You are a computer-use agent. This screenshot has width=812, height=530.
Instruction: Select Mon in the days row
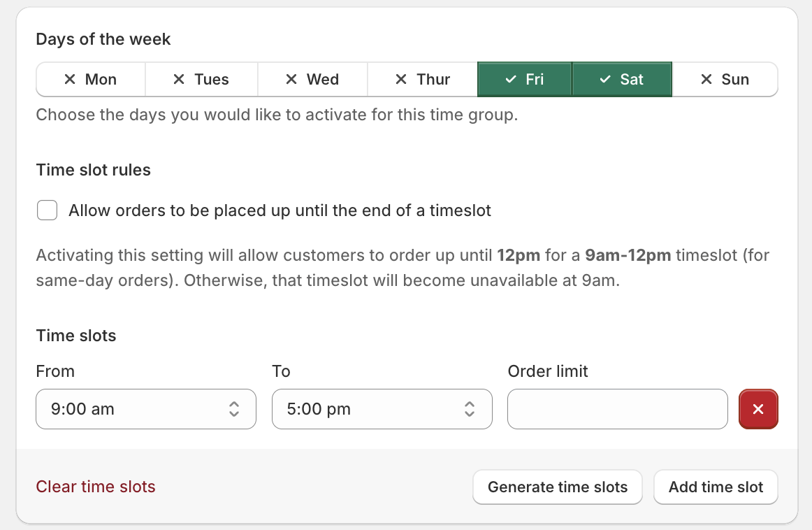click(x=91, y=79)
